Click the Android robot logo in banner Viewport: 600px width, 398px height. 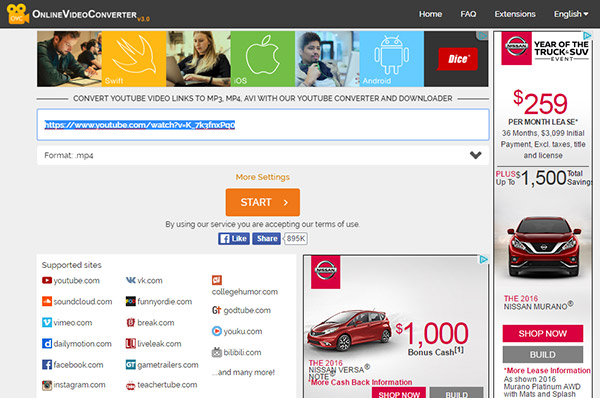tap(391, 55)
